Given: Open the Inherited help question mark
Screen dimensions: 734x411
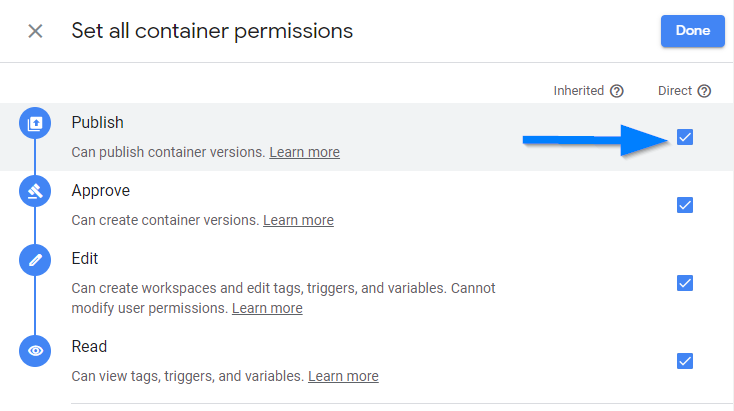Looking at the screenshot, I should tap(617, 91).
